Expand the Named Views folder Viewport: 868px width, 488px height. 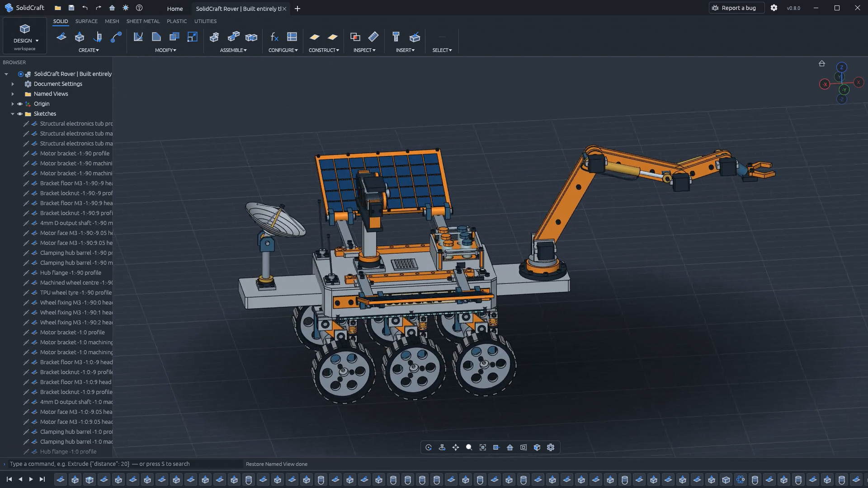[x=13, y=94]
